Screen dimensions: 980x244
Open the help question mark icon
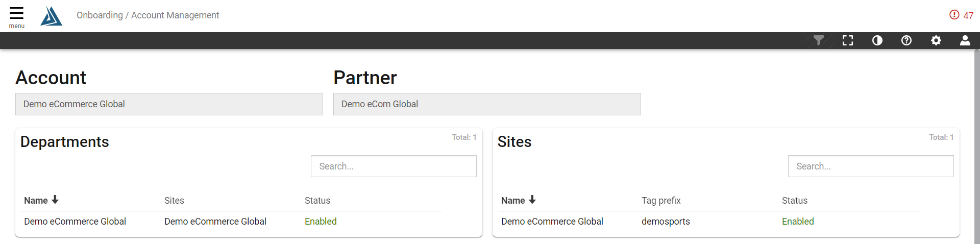coord(906,40)
